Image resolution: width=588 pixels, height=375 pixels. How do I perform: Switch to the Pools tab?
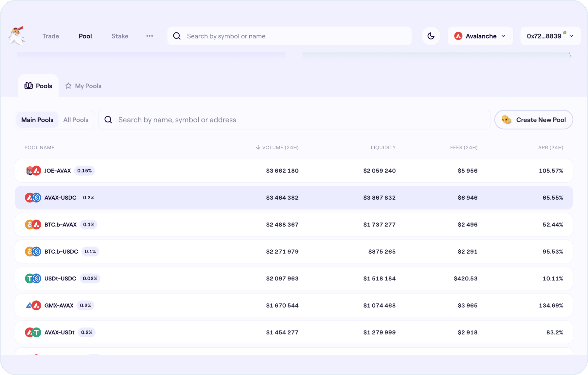(38, 86)
